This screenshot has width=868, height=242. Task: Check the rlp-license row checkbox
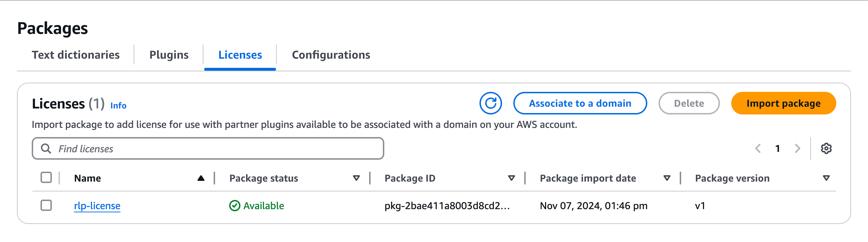coord(46,205)
